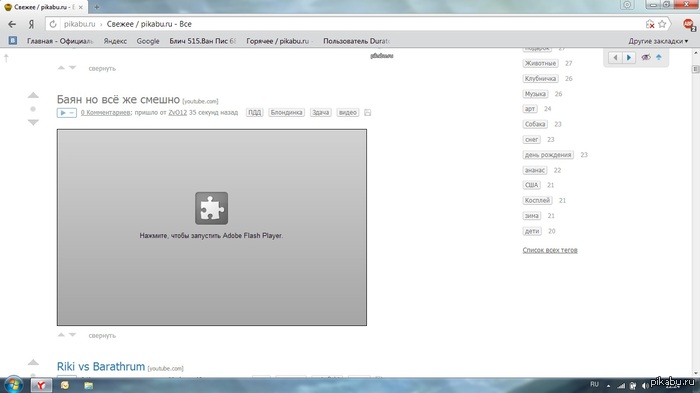Switch to the 'Свежее / pikabu.ru' tab
The height and width of the screenshot is (393, 700).
click(44, 7)
